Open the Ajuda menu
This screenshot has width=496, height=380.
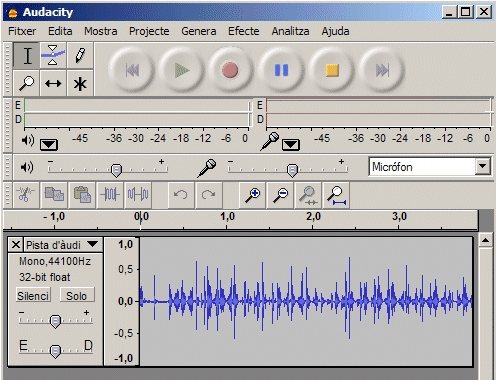[x=335, y=31]
